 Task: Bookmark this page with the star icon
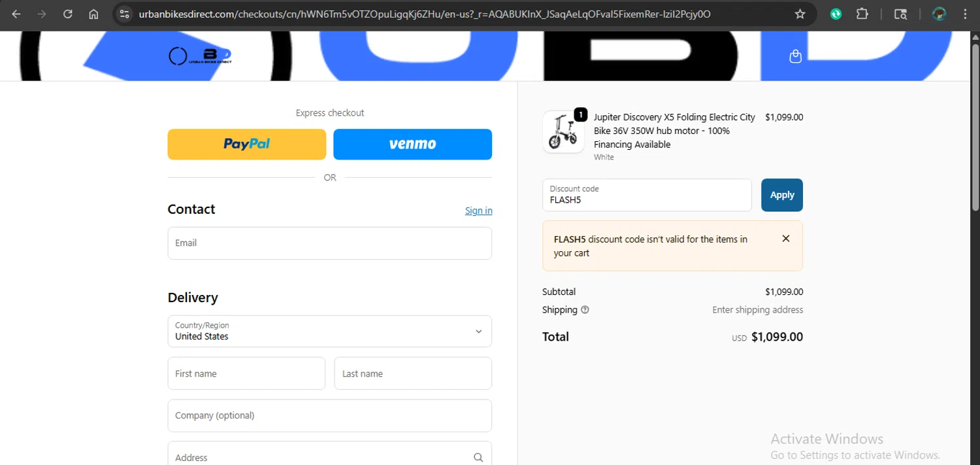(x=800, y=14)
